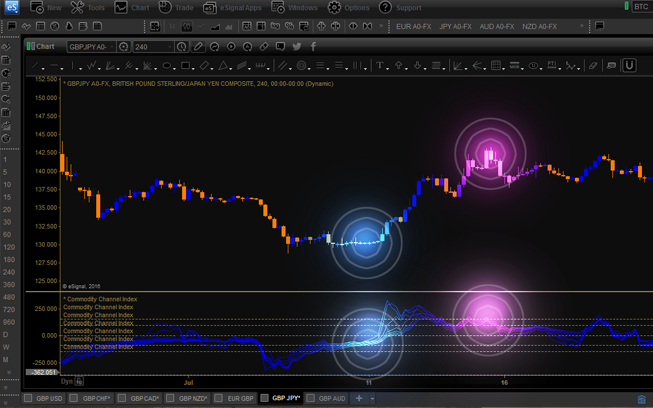Screen dimensions: 653x408
Task: Click the BTC button at top right
Action: pos(641,7)
